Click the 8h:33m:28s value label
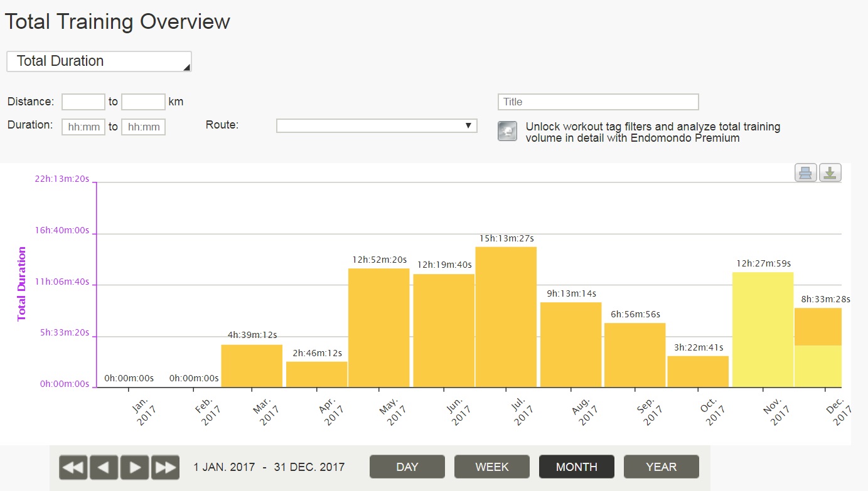This screenshot has width=868, height=491. tap(825, 299)
